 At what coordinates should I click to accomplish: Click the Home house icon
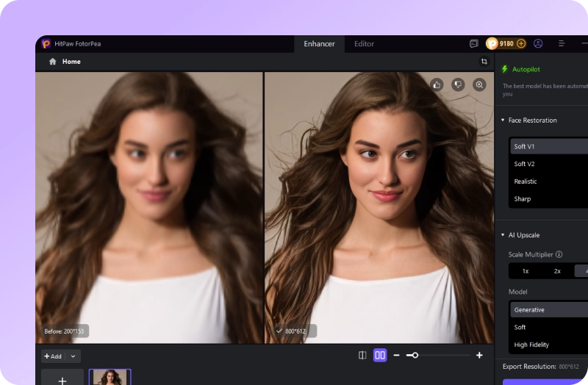point(52,62)
